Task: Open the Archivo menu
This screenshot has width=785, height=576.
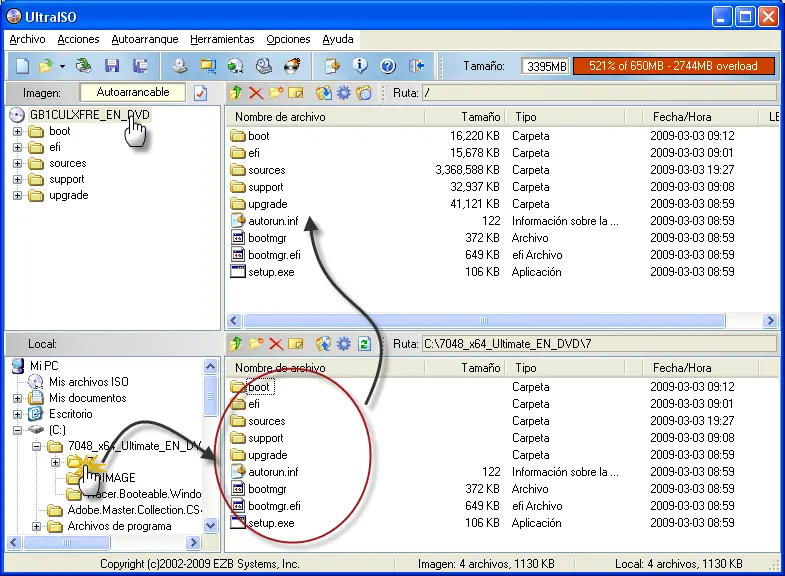Action: (27, 39)
